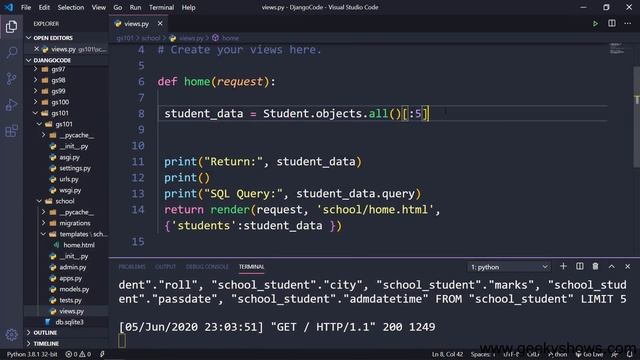The height and width of the screenshot is (360, 640).
Task: Split the editor to the right
Action: (x=611, y=24)
